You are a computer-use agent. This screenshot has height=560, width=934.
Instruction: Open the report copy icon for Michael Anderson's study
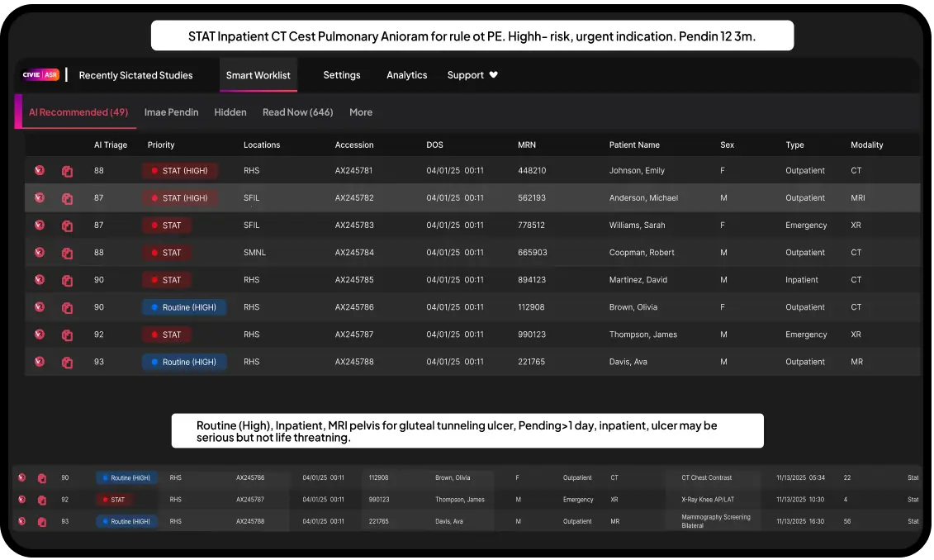coord(66,197)
